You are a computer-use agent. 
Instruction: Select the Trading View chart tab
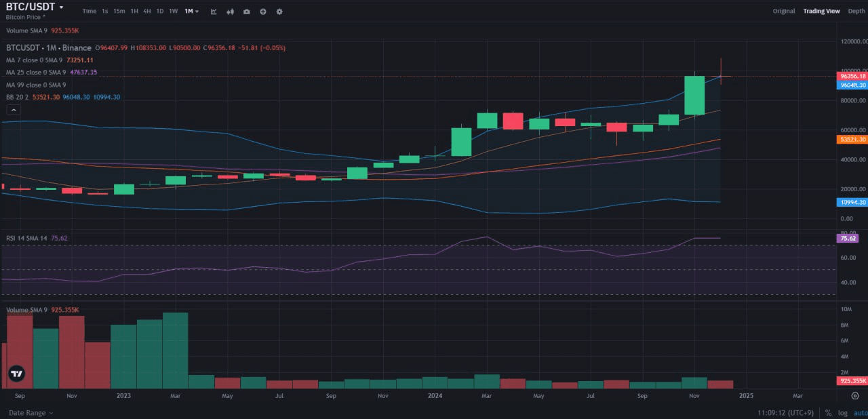click(x=821, y=11)
